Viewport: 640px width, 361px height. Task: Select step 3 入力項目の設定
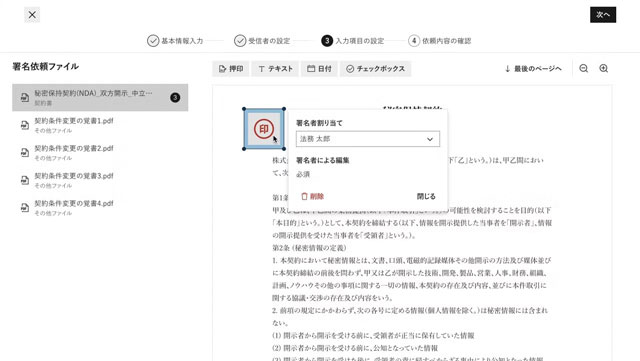click(x=353, y=41)
